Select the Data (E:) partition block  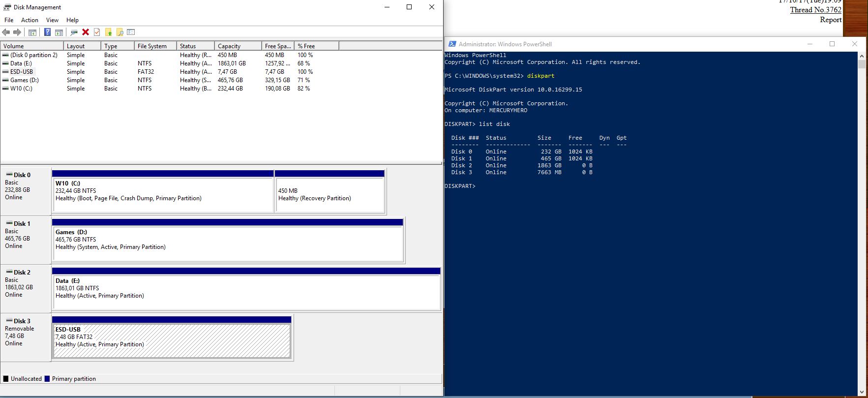[246, 289]
